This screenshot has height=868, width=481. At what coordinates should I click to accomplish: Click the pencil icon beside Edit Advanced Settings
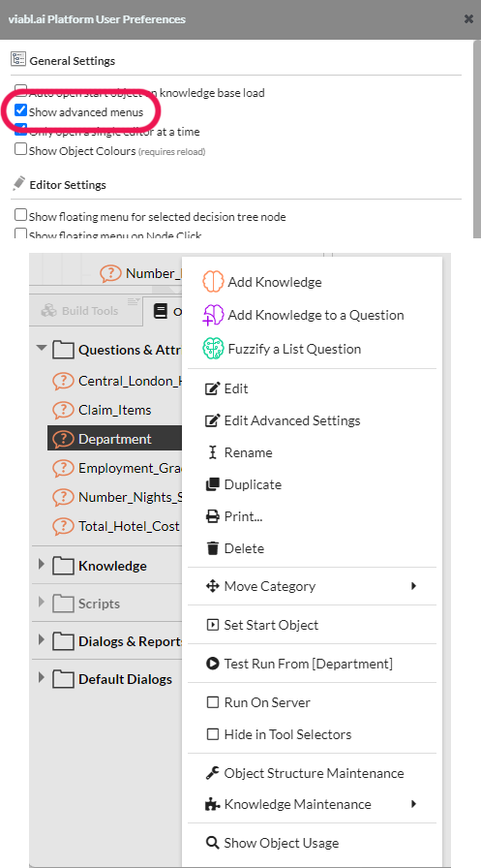[x=212, y=421]
